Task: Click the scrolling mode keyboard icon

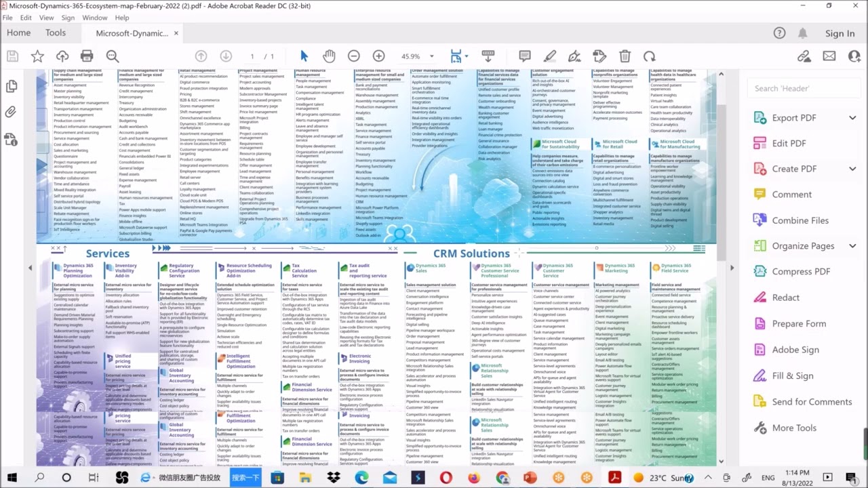Action: point(488,56)
